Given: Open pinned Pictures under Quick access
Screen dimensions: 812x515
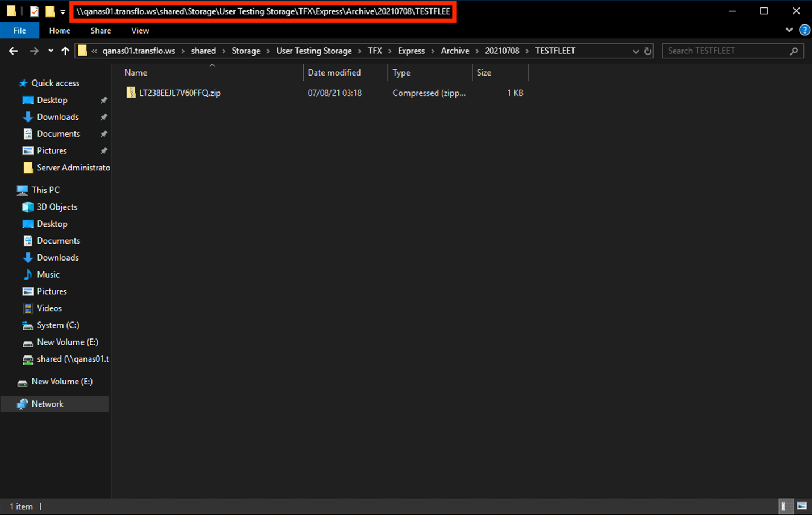Looking at the screenshot, I should (x=52, y=151).
